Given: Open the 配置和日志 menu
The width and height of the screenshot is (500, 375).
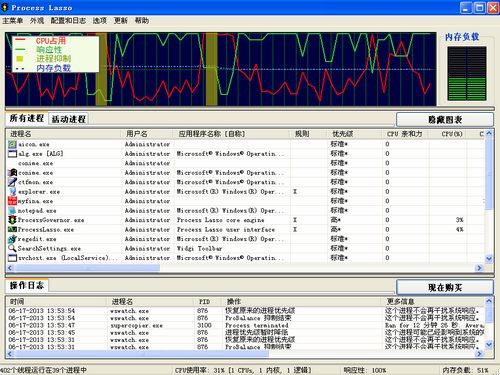Looking at the screenshot, I should [68, 21].
